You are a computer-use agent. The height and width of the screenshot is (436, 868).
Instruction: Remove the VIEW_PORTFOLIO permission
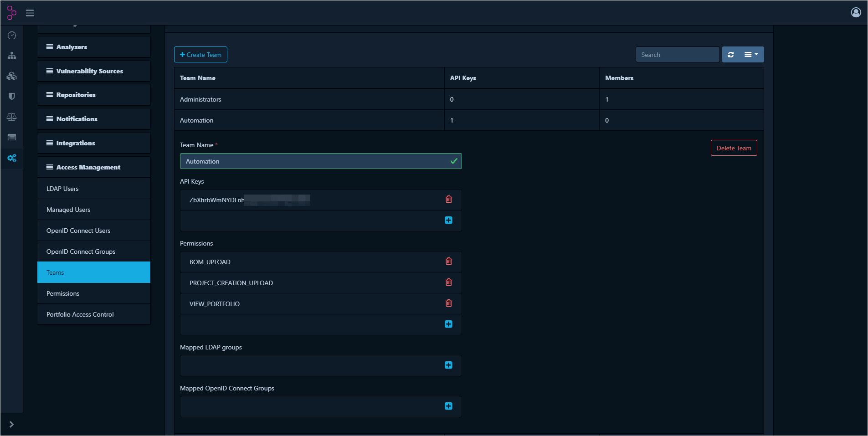pos(449,303)
